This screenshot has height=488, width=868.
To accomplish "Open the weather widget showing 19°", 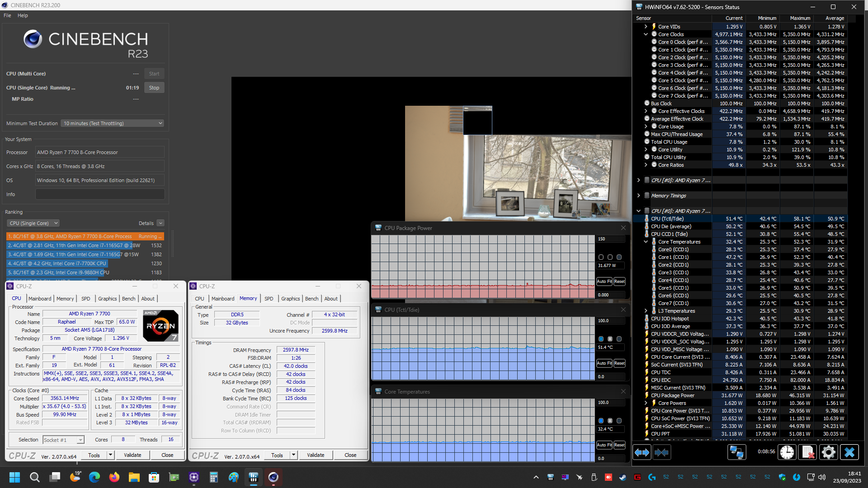I will point(75,476).
